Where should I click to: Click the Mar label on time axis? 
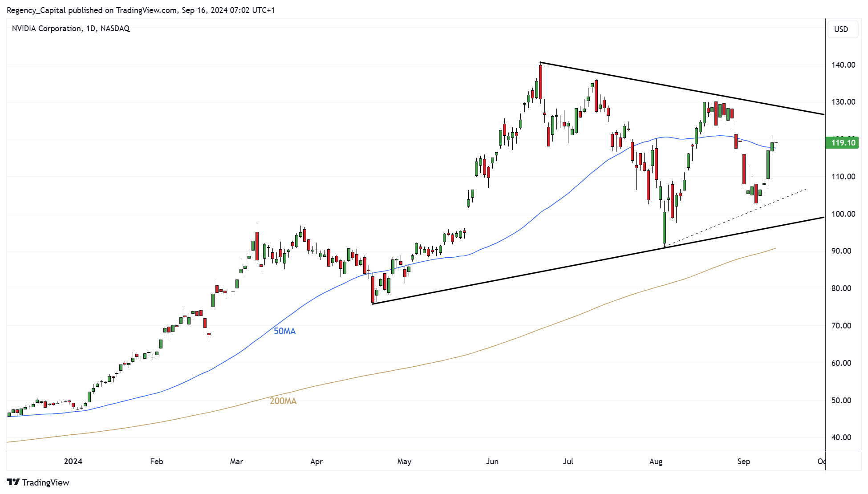click(x=236, y=462)
